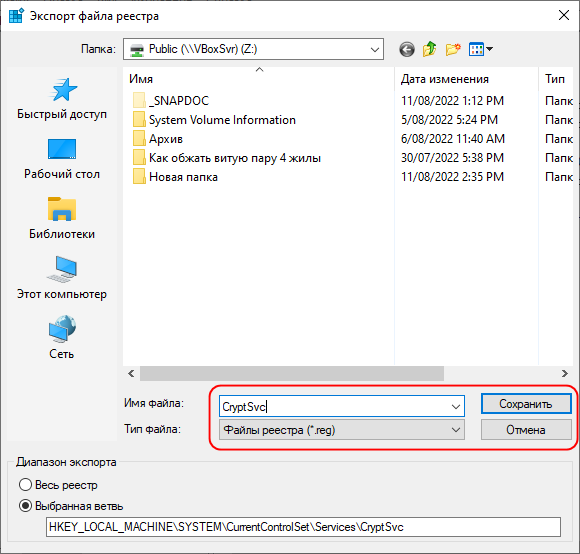Click the Сохранить button

526,404
